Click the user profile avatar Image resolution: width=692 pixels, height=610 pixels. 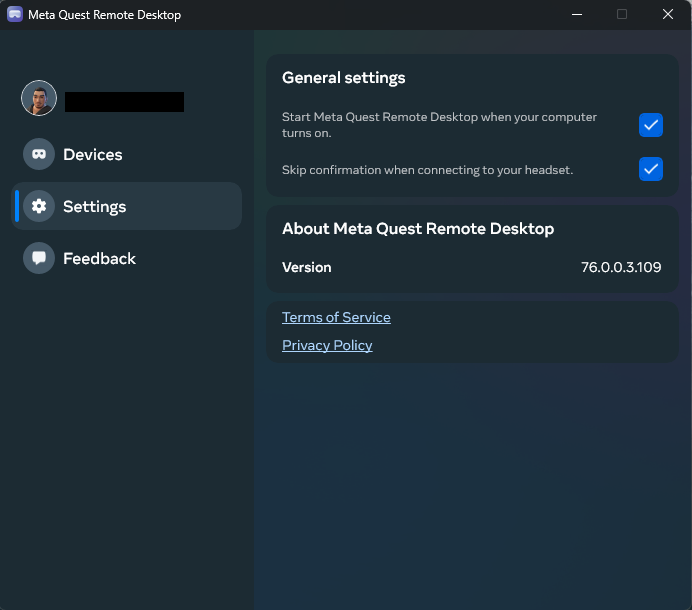coord(39,98)
